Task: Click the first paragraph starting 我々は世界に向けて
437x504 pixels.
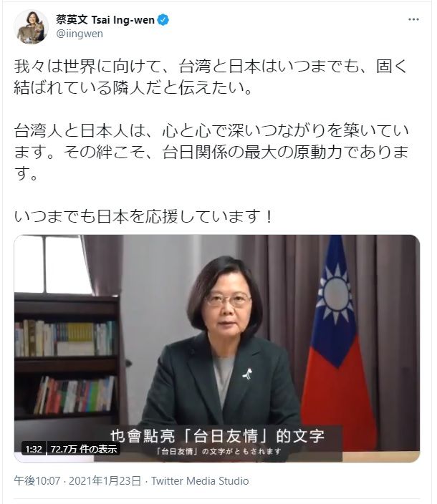Action: (x=211, y=77)
